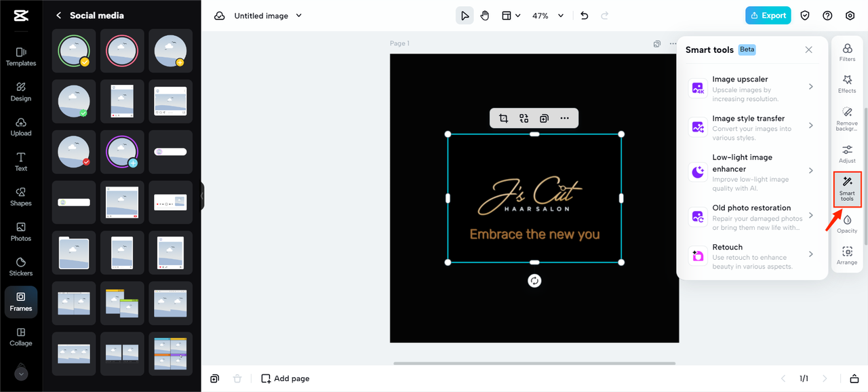This screenshot has height=392, width=868.
Task: Click the horizontal canvas scrollbar
Action: click(534, 364)
